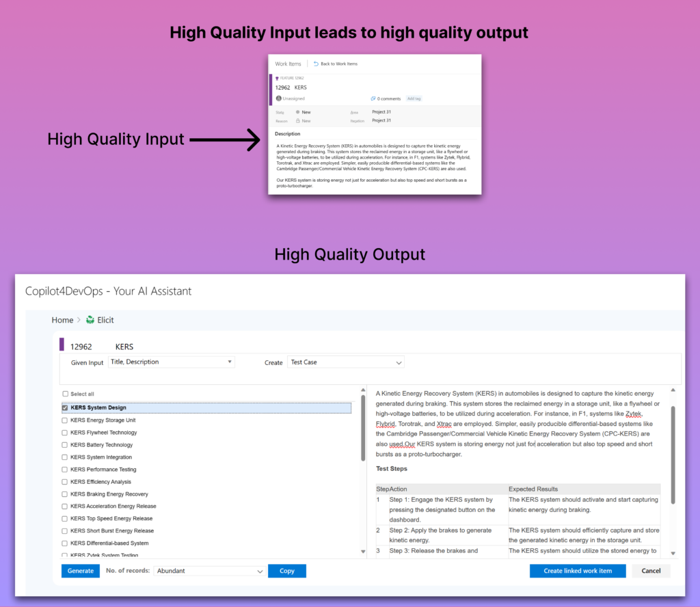700x607 pixels.
Task: Click the KERS title in Elicit panel
Action: pyautogui.click(x=124, y=347)
